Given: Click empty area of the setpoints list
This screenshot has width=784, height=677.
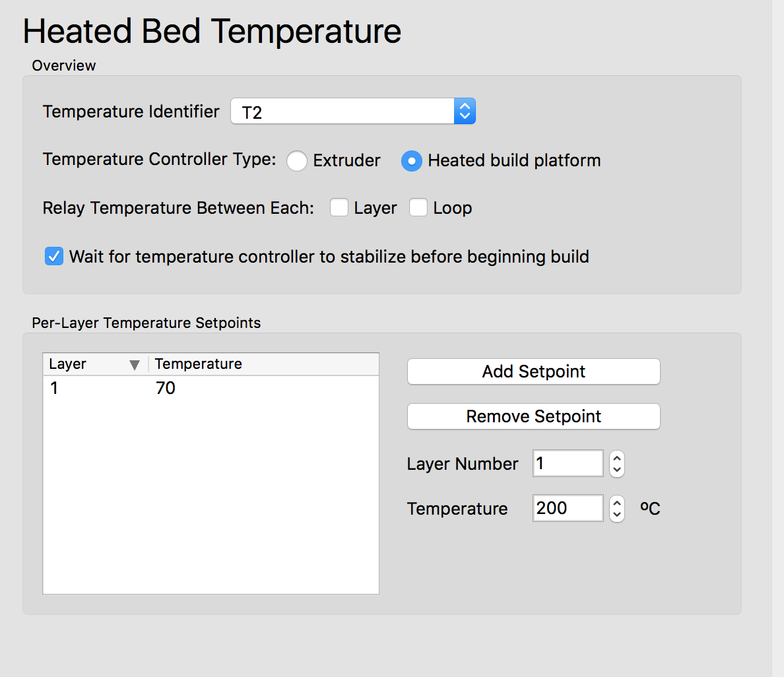Looking at the screenshot, I should coord(211,501).
